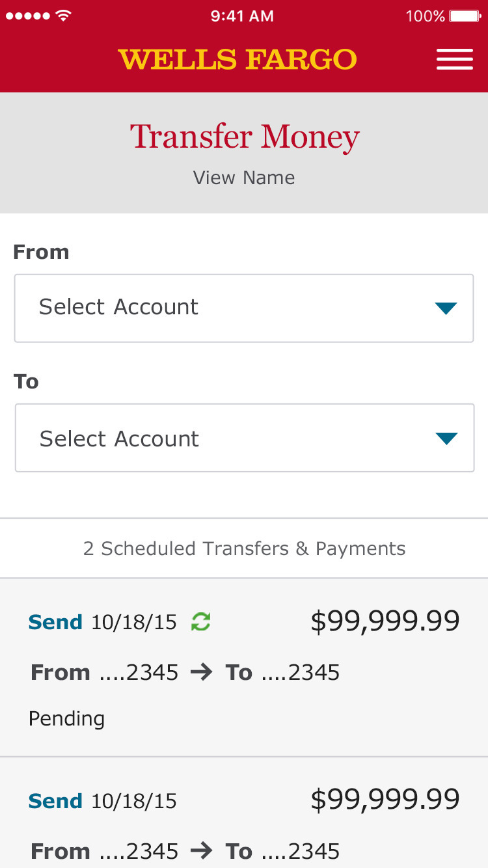
Task: Expand the To account dropdown arrow
Action: [x=446, y=439]
